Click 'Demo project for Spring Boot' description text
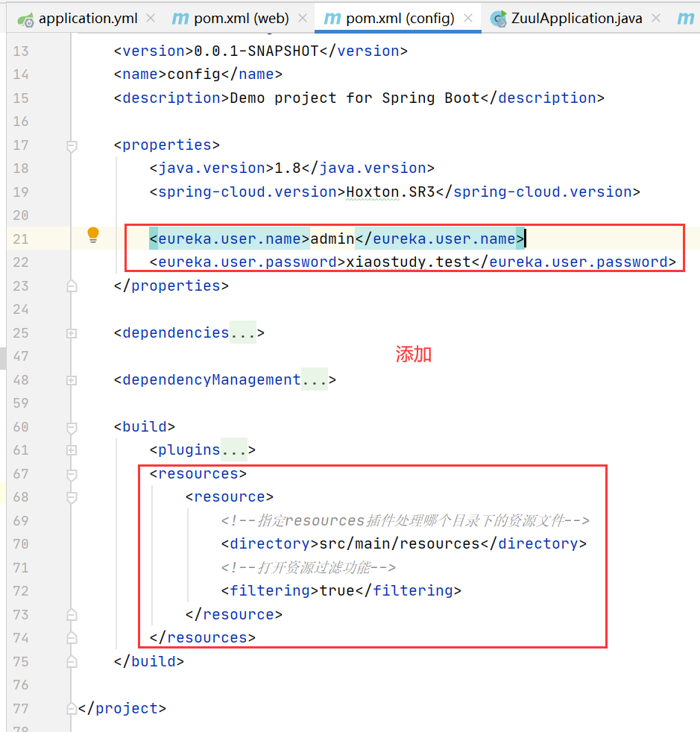This screenshot has width=700, height=732. [x=355, y=98]
